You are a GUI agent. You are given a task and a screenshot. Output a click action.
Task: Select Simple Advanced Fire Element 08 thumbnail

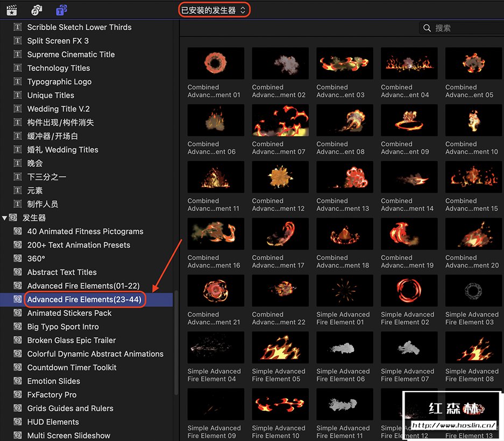point(474,347)
